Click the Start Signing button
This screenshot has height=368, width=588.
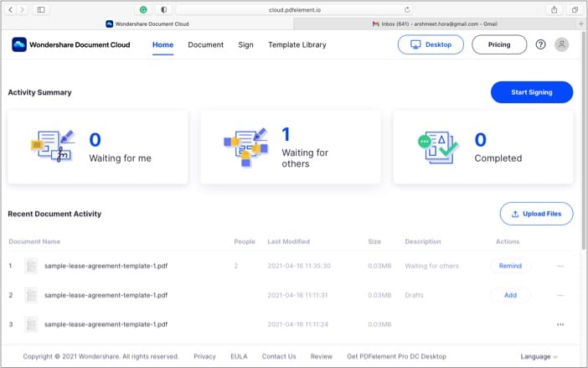click(532, 92)
